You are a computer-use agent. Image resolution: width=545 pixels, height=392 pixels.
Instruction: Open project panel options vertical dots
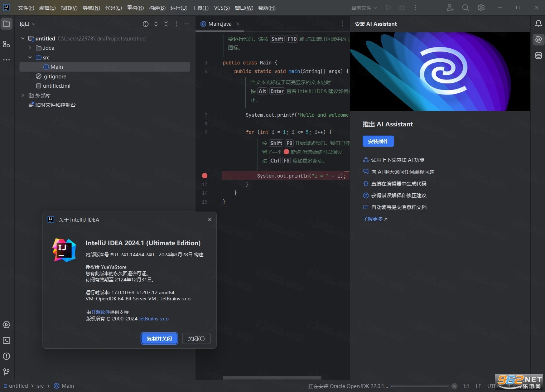click(176, 24)
